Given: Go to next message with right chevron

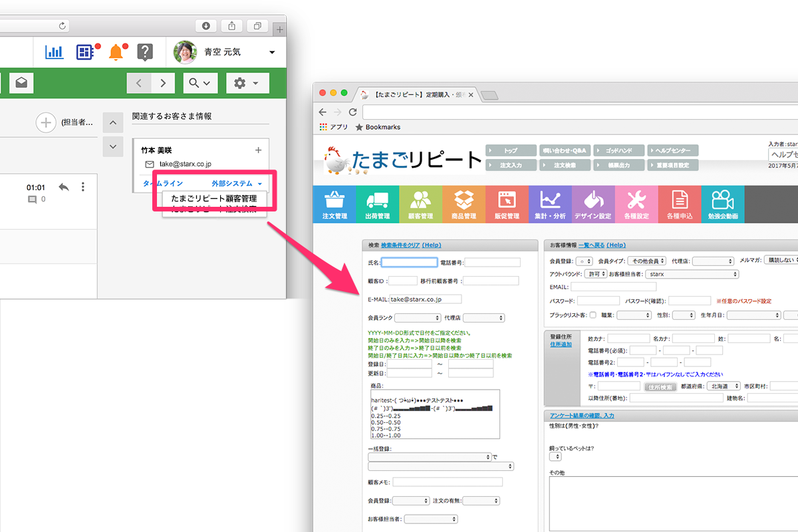Looking at the screenshot, I should tap(163, 83).
